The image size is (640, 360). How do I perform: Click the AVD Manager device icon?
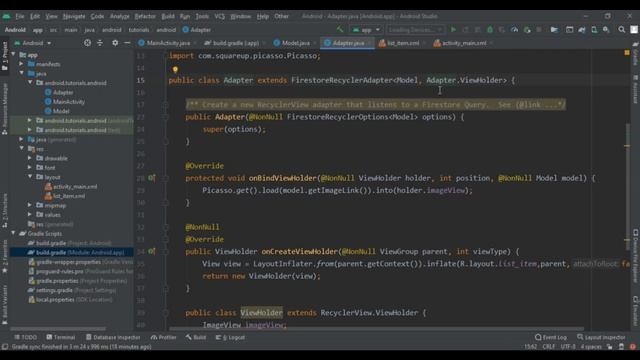click(x=594, y=30)
